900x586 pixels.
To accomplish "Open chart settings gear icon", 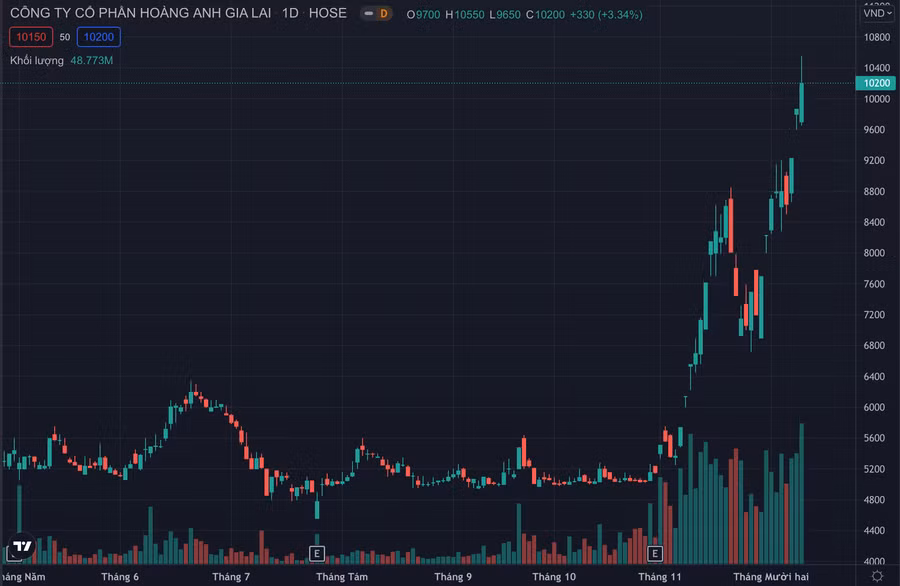I will point(877,577).
